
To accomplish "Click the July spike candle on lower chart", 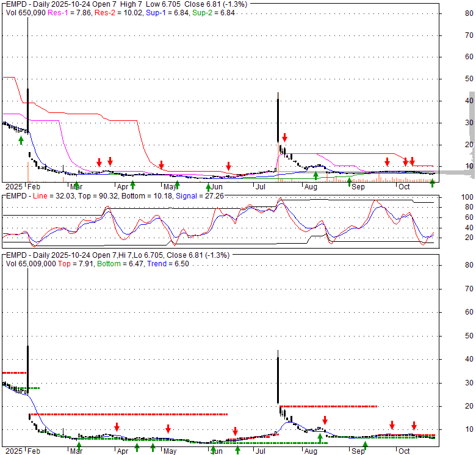I will tap(278, 380).
